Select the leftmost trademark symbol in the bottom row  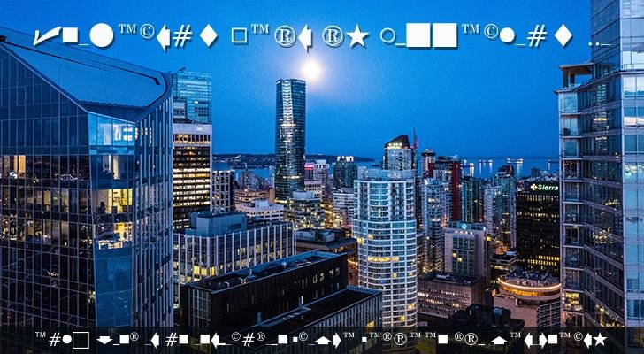click(x=41, y=337)
